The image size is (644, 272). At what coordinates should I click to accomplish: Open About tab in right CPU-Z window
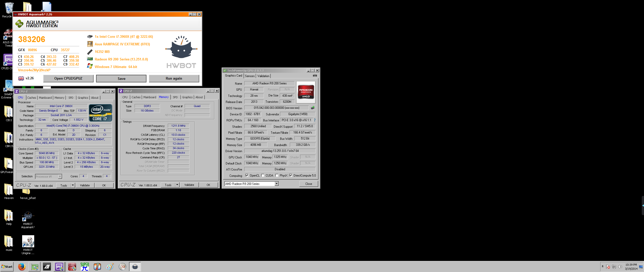(199, 97)
